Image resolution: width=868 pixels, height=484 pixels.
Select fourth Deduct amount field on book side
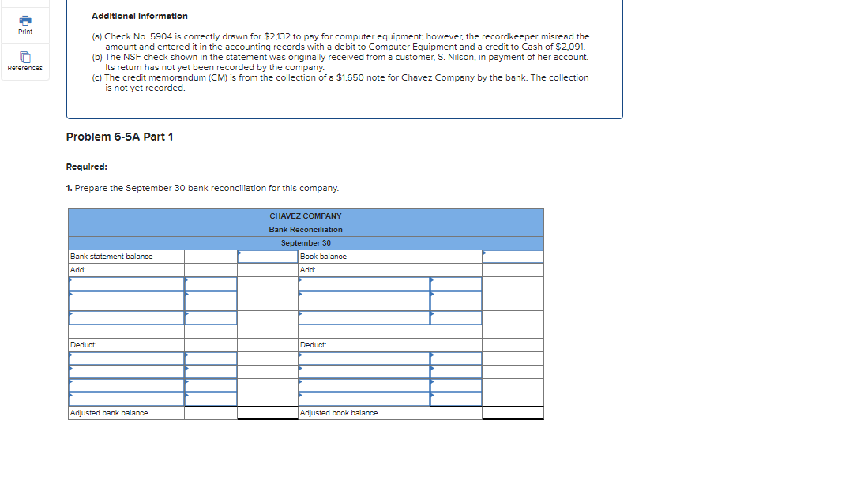[457, 399]
